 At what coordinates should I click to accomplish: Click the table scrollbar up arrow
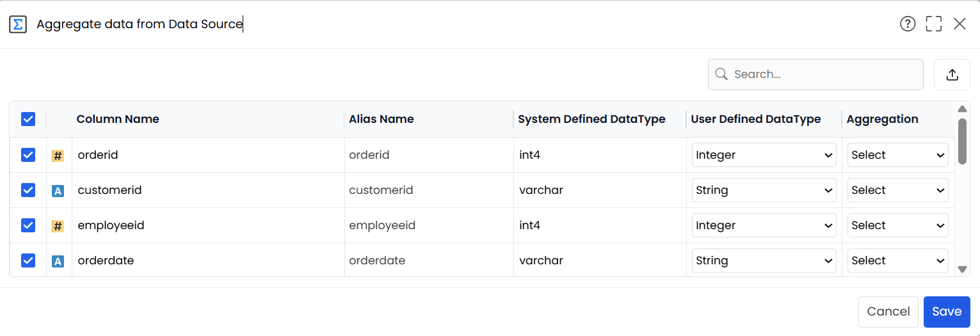[962, 109]
